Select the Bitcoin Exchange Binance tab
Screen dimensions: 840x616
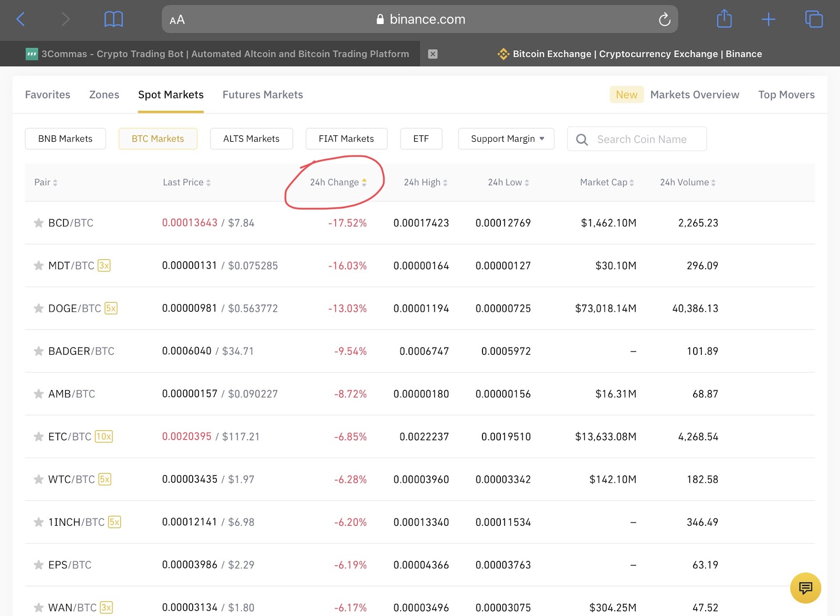tap(630, 54)
